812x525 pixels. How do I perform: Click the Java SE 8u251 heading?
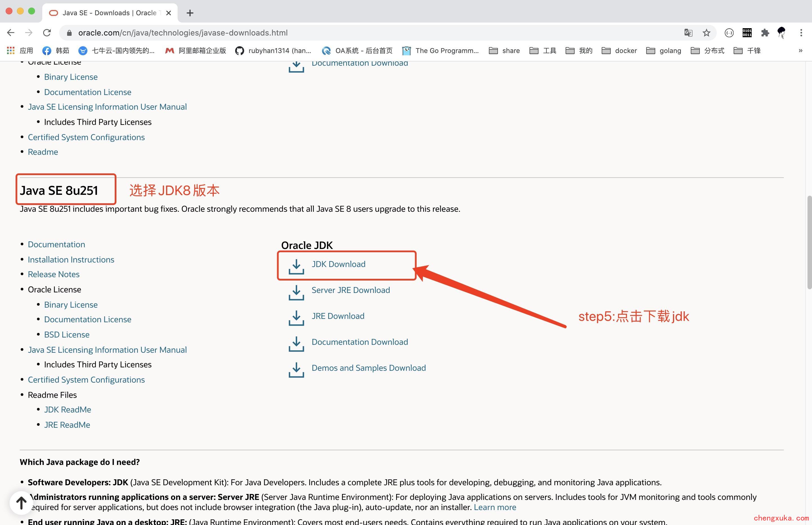point(59,190)
